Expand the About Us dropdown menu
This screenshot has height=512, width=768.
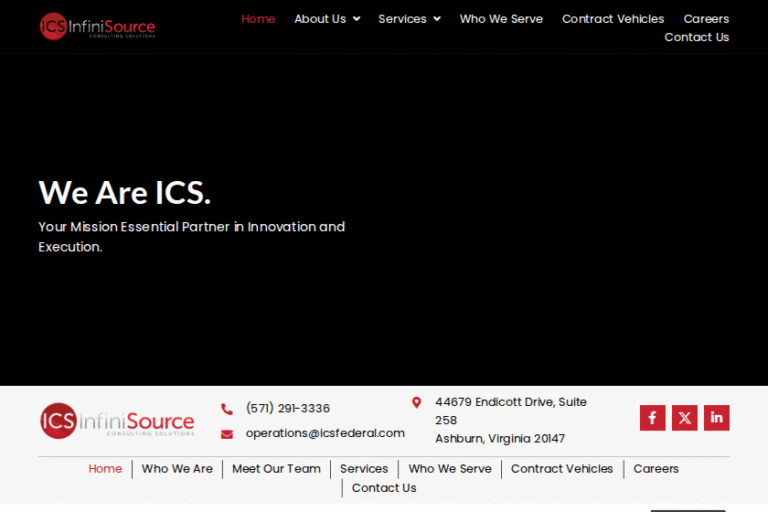pyautogui.click(x=327, y=19)
